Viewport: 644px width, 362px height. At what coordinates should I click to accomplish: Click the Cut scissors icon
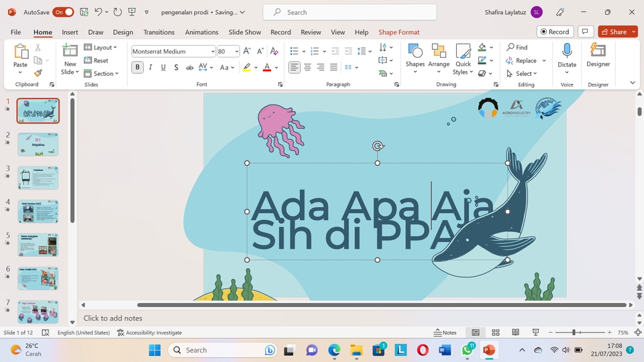(x=38, y=48)
